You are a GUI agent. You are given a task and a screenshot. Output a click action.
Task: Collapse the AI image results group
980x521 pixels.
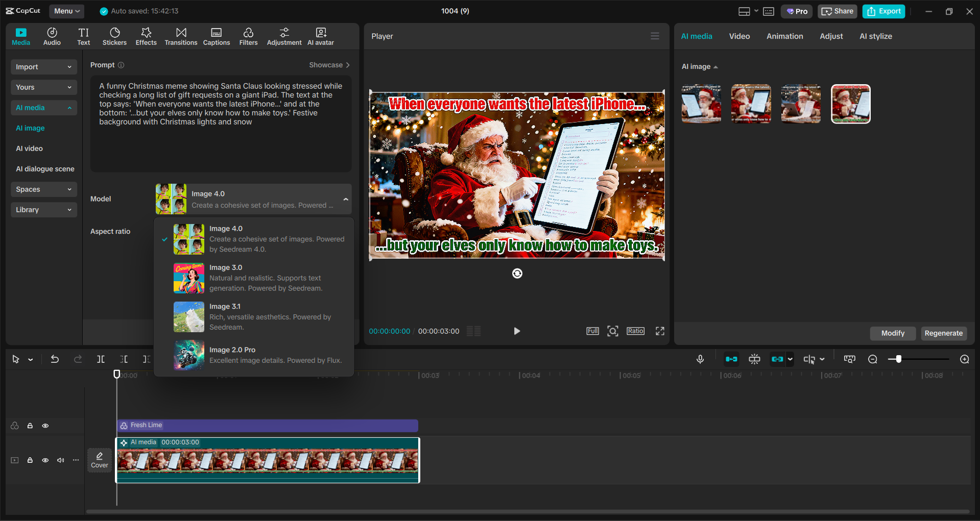click(x=715, y=66)
